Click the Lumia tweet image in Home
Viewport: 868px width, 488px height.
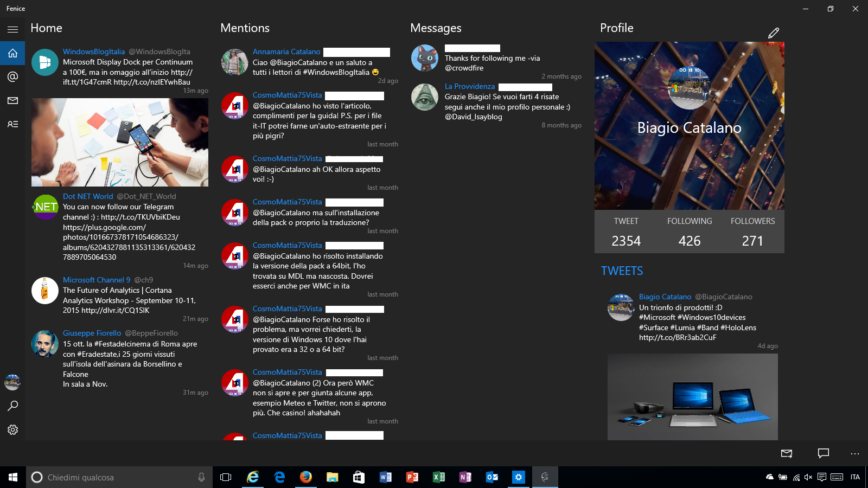pos(120,142)
